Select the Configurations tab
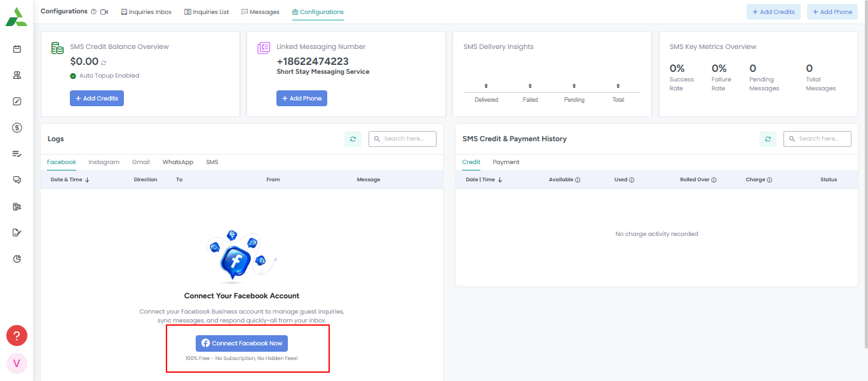This screenshot has height=381, width=868. pos(318,12)
